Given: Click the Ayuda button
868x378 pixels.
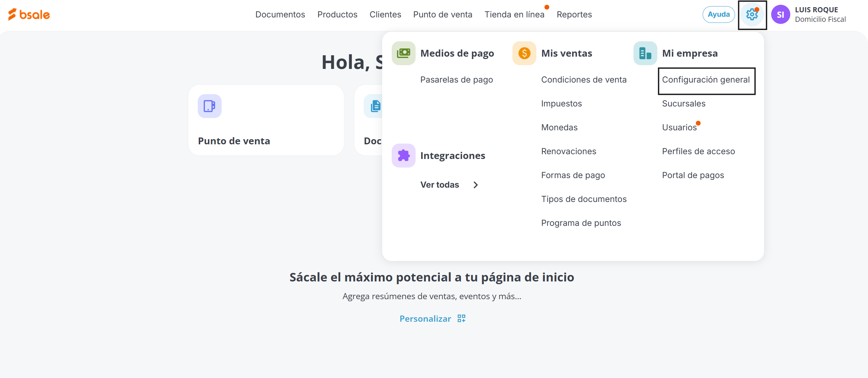Looking at the screenshot, I should (x=718, y=15).
